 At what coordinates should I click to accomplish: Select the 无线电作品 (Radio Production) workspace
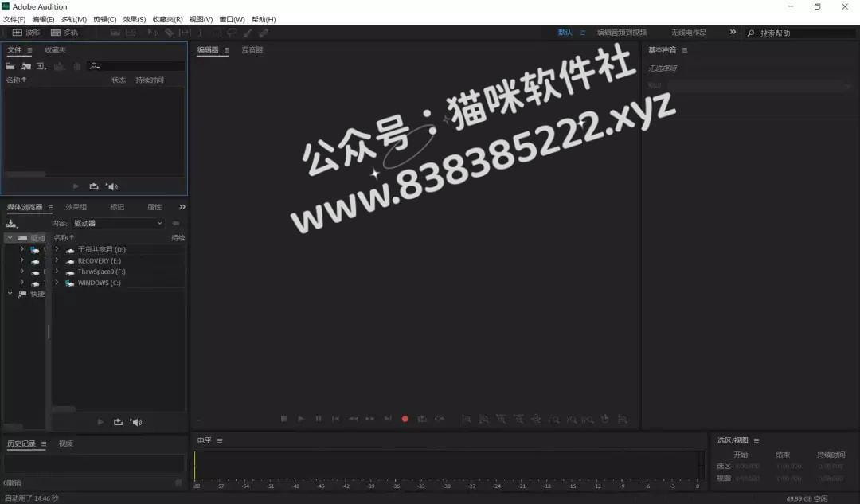689,33
